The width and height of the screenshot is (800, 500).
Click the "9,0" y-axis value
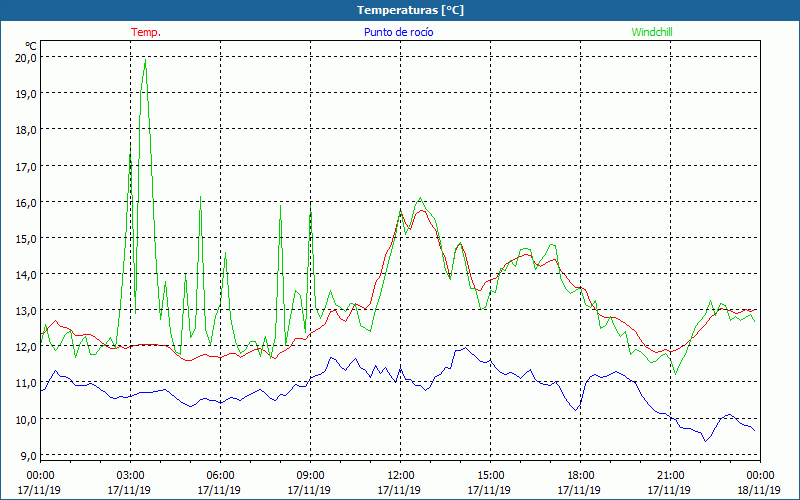point(28,455)
